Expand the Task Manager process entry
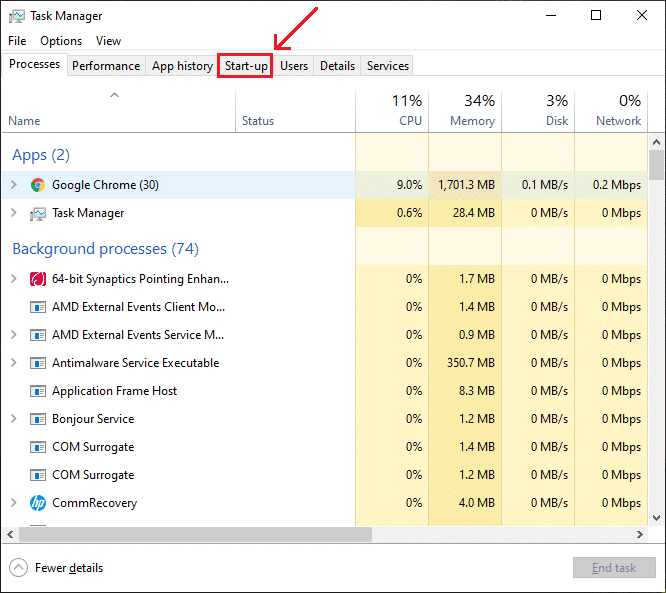Screen dimensions: 666x593 [13, 213]
